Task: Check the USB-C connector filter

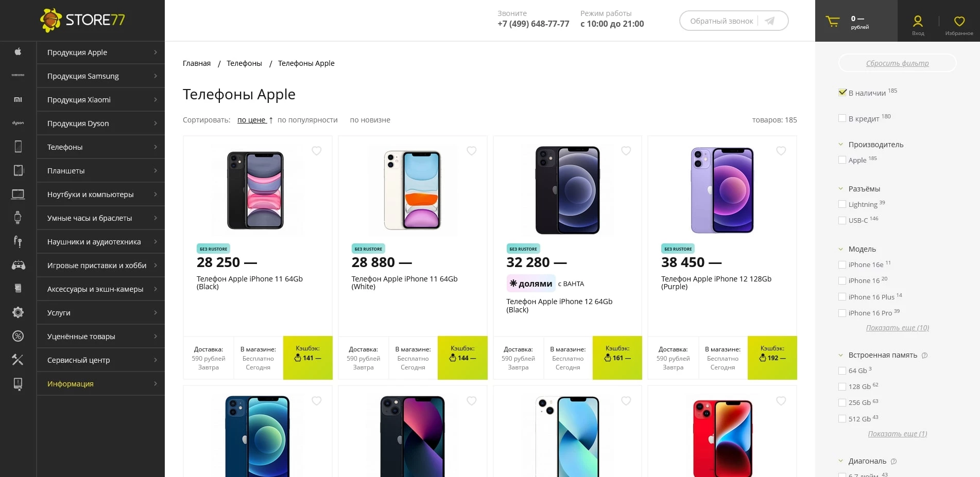Action: [843, 220]
